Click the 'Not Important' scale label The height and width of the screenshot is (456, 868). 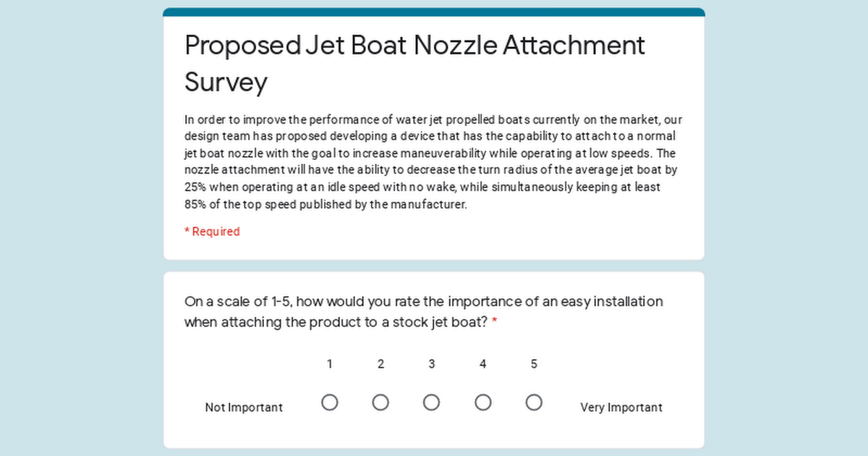(x=244, y=408)
